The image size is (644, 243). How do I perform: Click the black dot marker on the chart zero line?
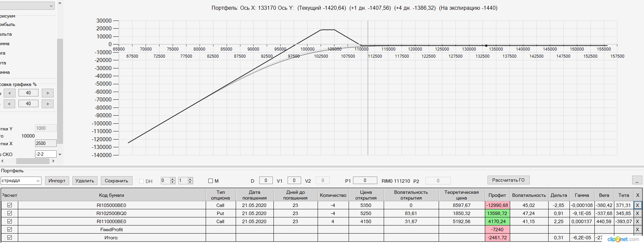[x=486, y=45]
